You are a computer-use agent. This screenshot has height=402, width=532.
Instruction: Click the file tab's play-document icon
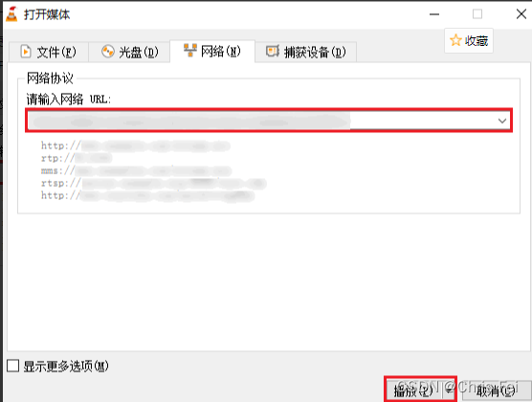coord(26,52)
